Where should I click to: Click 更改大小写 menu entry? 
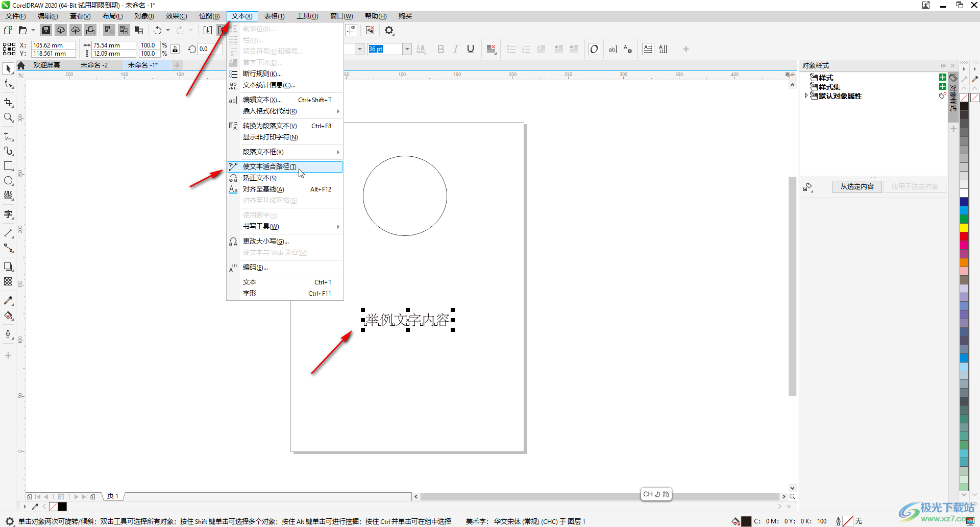(x=265, y=241)
